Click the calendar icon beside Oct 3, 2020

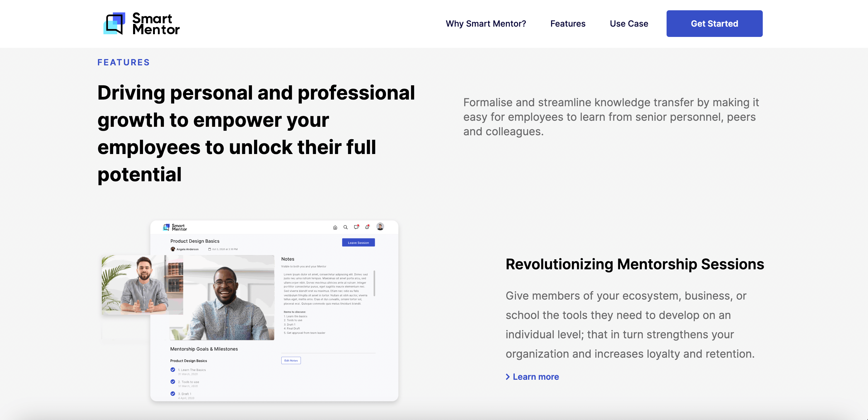[x=209, y=249]
